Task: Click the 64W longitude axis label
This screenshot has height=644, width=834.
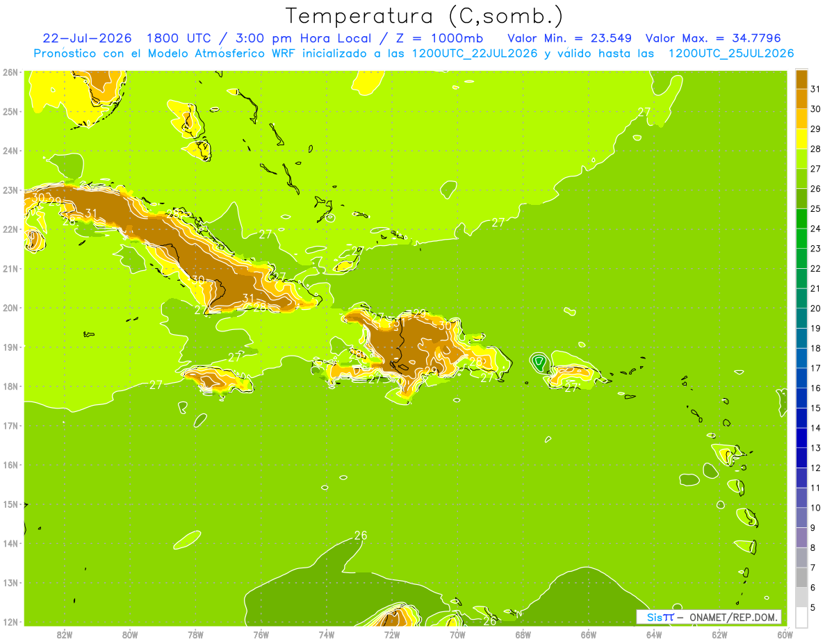Action: [x=653, y=634]
